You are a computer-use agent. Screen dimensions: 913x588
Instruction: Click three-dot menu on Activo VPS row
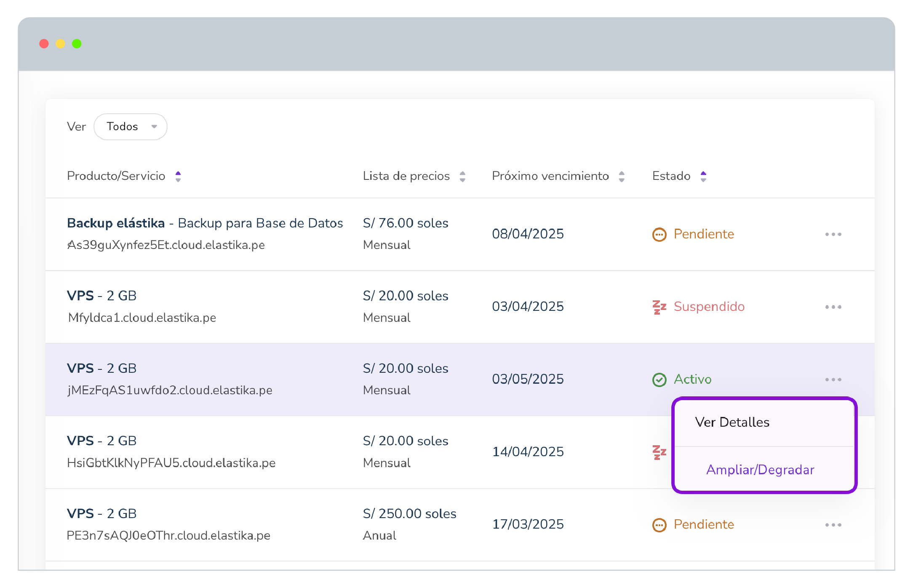833,380
